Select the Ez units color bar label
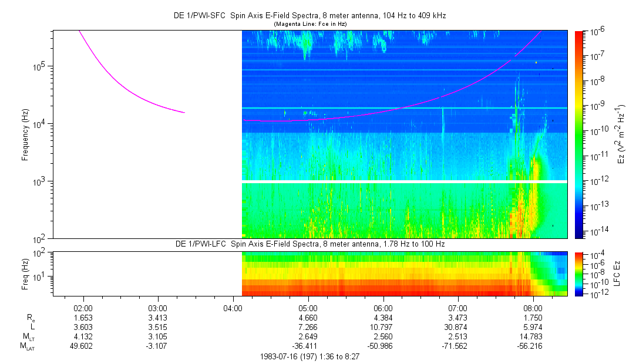636x364 pixels. 622,134
